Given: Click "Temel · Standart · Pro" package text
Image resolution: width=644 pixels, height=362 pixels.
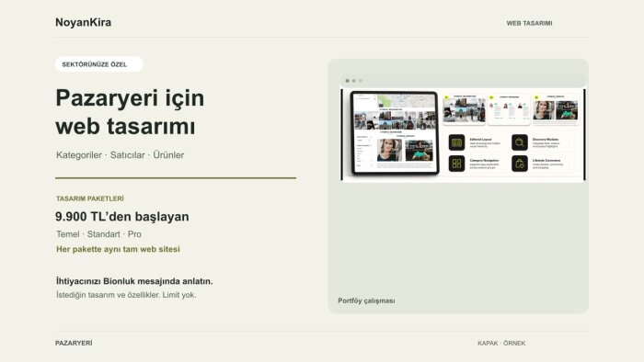Looking at the screenshot, I should 98,234.
